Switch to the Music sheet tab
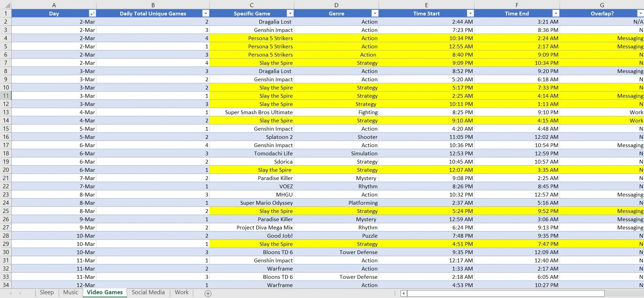Image resolution: width=644 pixels, height=298 pixels. click(71, 293)
